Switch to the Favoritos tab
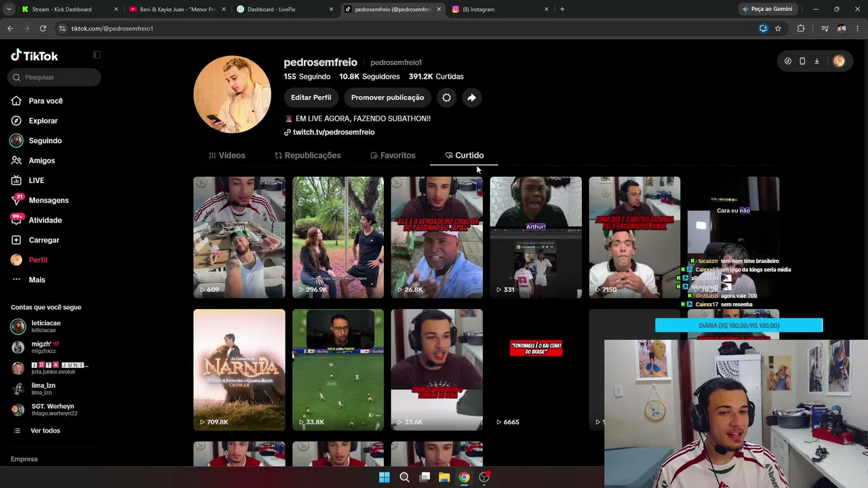The height and width of the screenshot is (488, 868). 393,155
